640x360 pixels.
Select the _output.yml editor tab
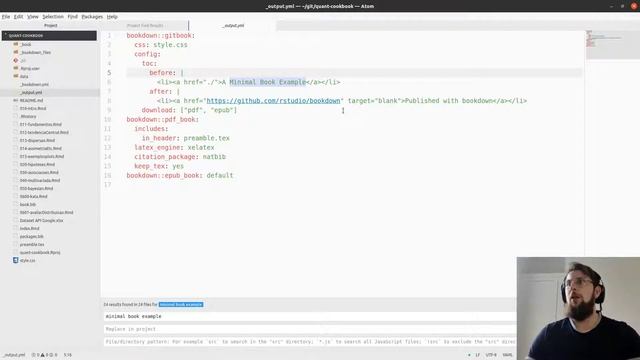pos(233,25)
